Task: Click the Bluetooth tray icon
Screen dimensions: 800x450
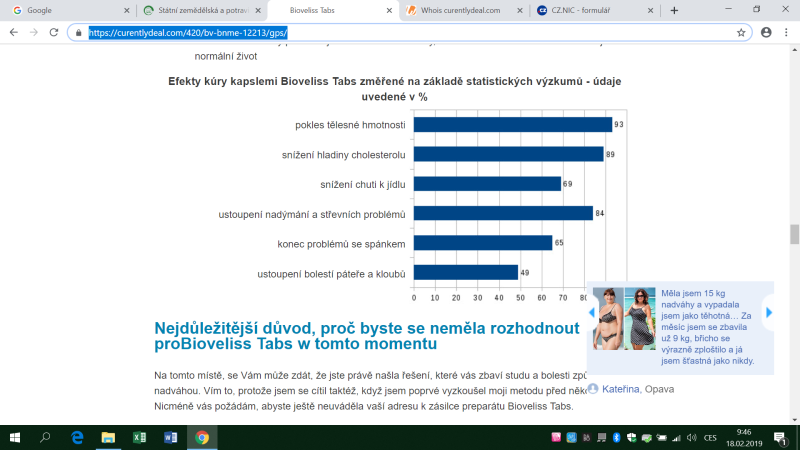Action: pos(616,437)
